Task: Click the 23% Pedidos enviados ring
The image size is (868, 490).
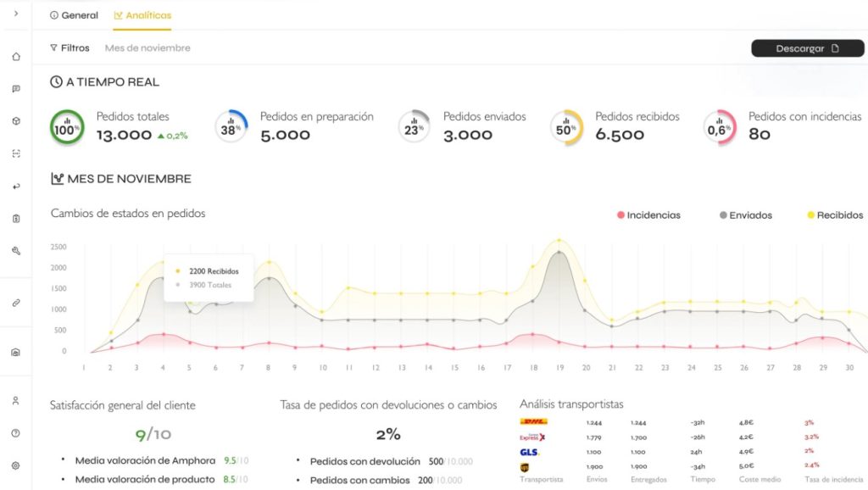Action: [x=414, y=126]
